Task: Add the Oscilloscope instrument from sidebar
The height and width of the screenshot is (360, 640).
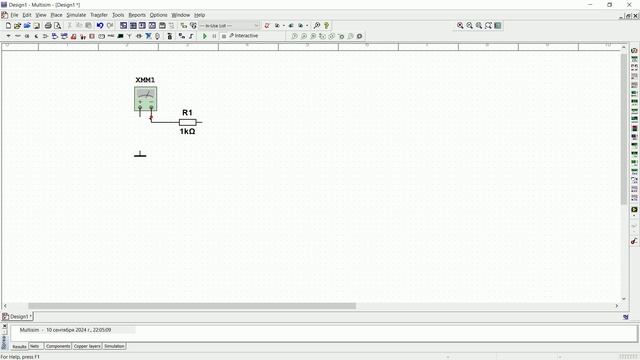Action: click(634, 76)
